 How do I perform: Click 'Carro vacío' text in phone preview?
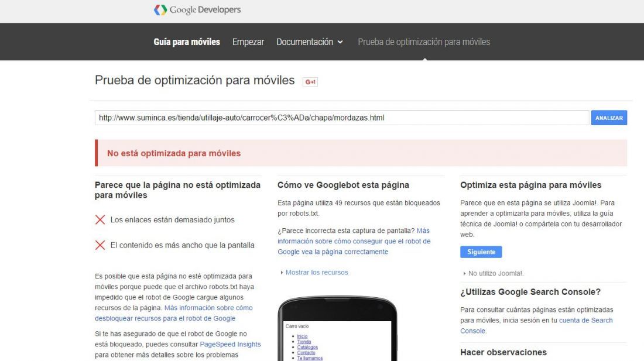pos(297,326)
